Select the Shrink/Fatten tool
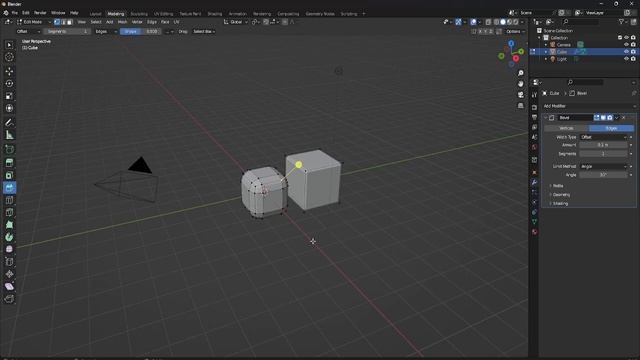Screen dimensions: 640x360 tap(9, 274)
